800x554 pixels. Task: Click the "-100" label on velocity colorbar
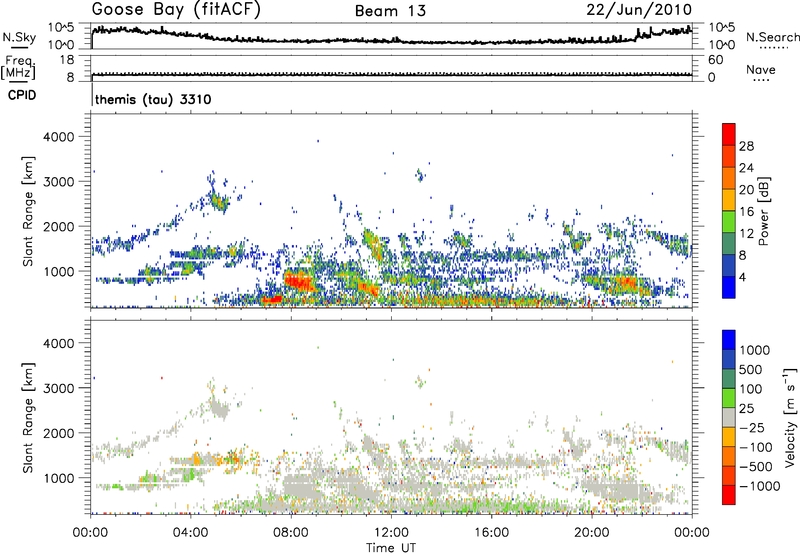click(x=756, y=447)
